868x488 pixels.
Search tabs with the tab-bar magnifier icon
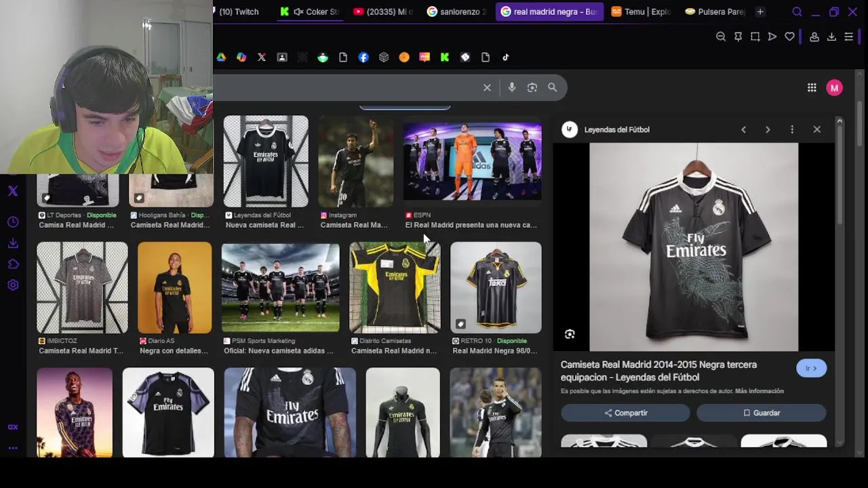(797, 12)
